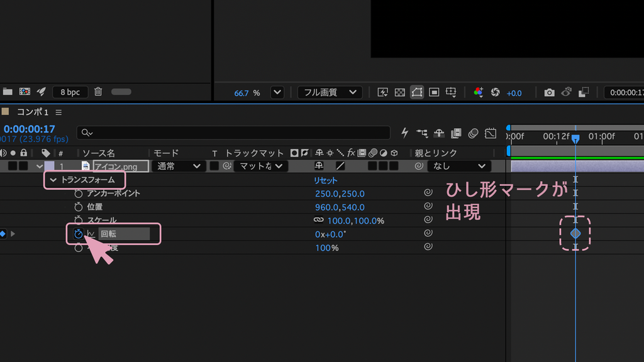Toggle the anchor point stopwatch
This screenshot has height=362, width=644.
(78, 194)
